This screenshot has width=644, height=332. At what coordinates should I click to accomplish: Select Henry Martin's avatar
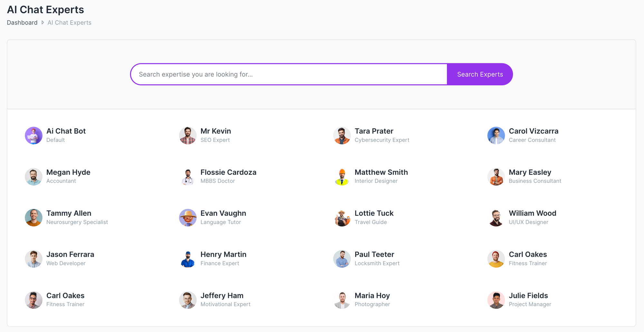[188, 259]
